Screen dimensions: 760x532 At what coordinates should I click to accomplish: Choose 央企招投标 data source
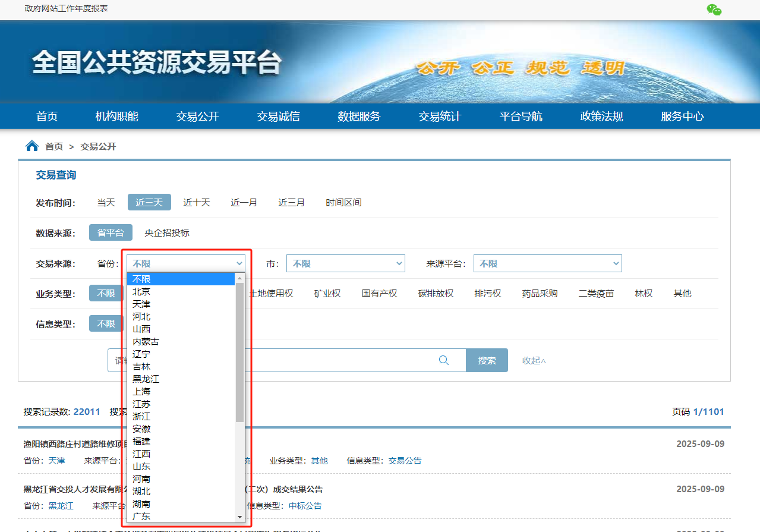point(167,232)
